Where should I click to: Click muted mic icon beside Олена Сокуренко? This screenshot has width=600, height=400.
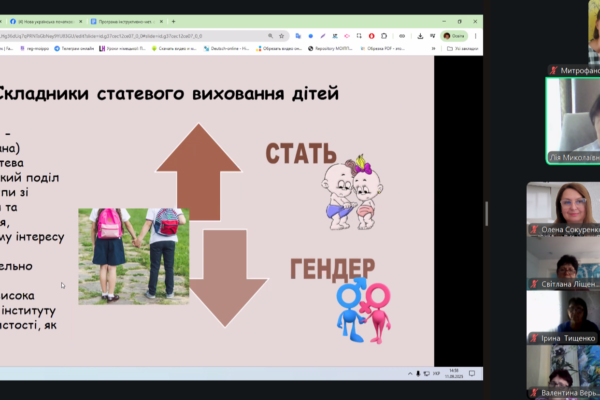(535, 230)
